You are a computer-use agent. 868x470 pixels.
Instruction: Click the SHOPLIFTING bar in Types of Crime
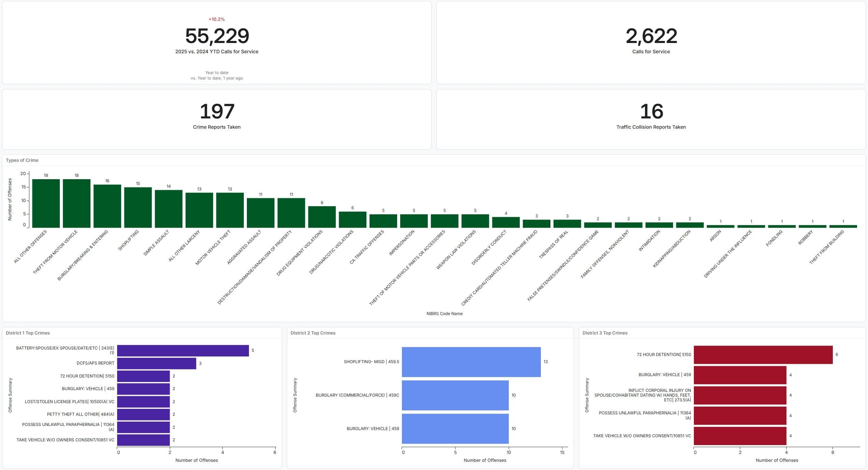(x=138, y=208)
